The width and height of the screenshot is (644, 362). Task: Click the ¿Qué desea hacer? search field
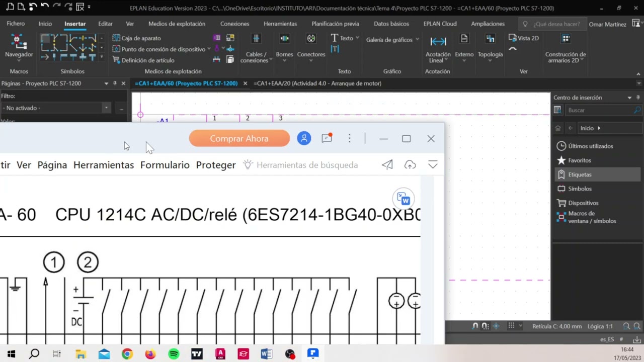click(x=552, y=24)
